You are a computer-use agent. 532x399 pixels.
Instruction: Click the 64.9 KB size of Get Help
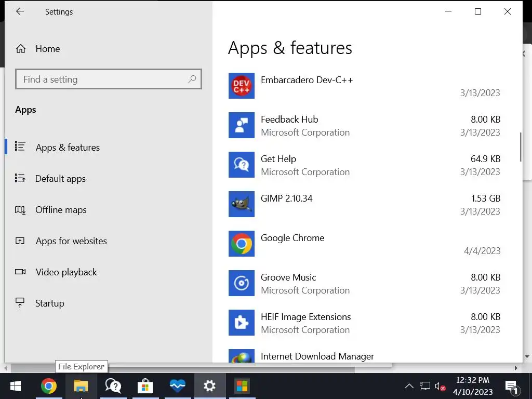486,159
